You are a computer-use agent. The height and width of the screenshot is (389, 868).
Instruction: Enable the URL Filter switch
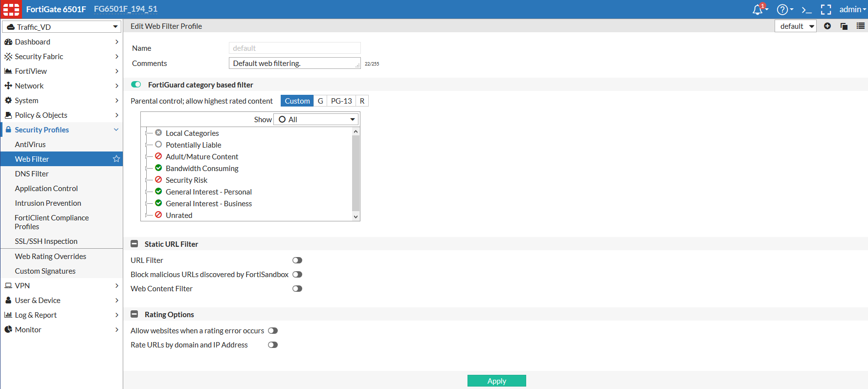[297, 260]
